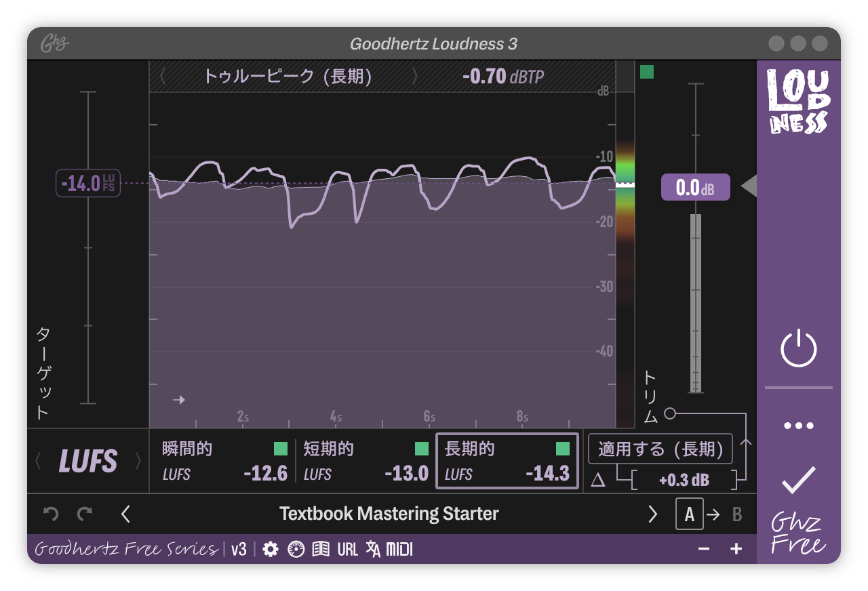Screen dimensions: 868x591
Task: Toggle the plugin power button
Action: click(x=798, y=348)
